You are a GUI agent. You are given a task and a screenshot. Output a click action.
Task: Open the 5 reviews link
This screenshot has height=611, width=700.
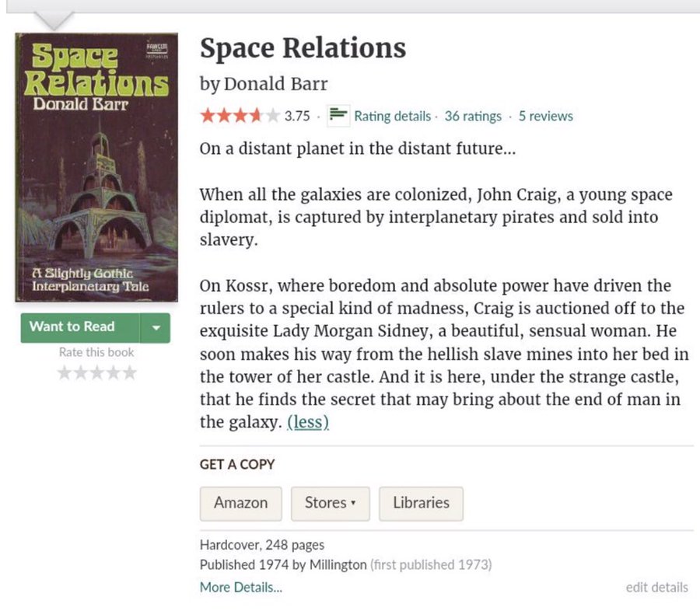click(x=545, y=116)
